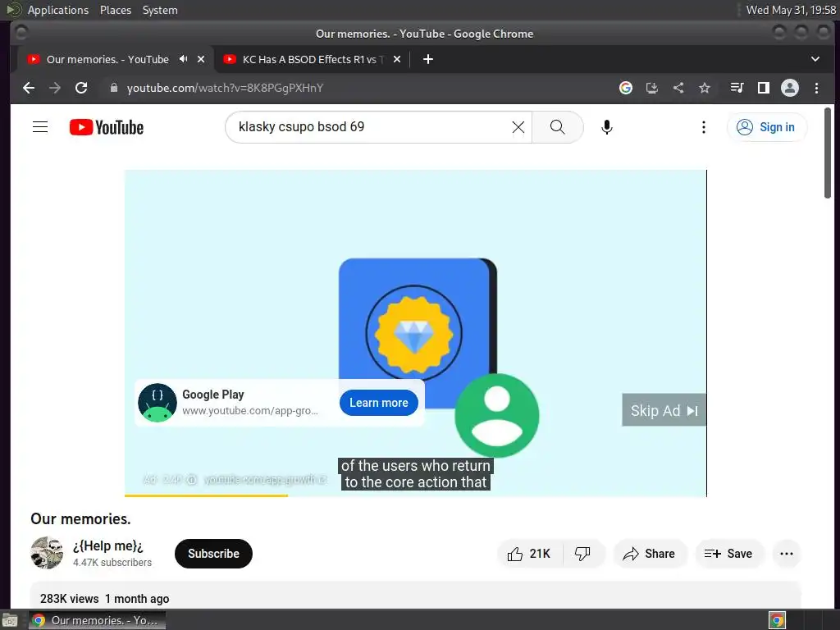Viewport: 840px width, 630px height.
Task: Bookmark this page with the star icon
Action: pos(705,88)
